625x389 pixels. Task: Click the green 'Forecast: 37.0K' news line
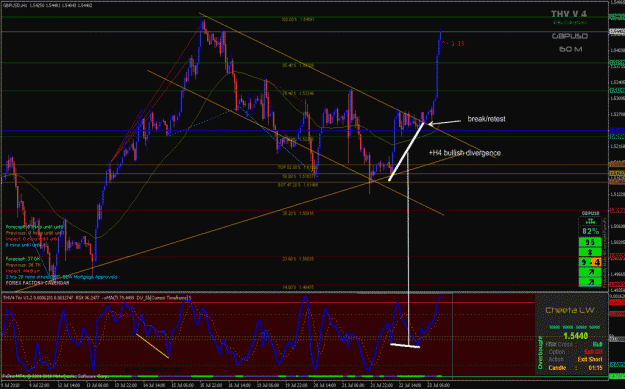[x=22, y=259]
